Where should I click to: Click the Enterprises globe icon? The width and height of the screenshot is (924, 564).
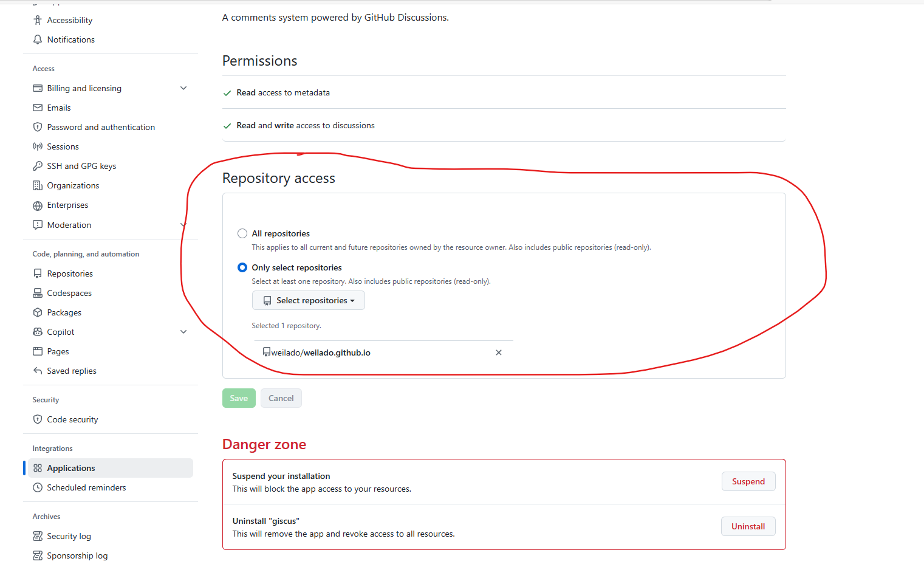pos(38,205)
